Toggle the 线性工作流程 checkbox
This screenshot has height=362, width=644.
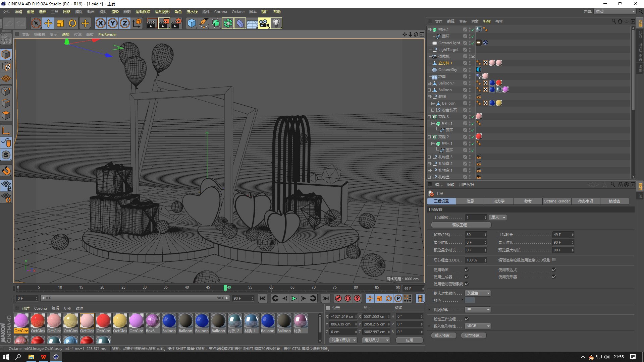pos(467,319)
